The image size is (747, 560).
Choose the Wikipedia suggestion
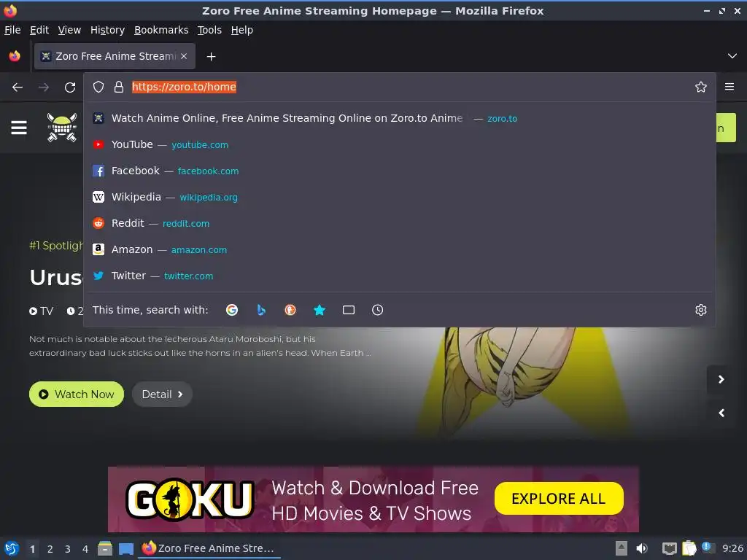pyautogui.click(x=400, y=197)
